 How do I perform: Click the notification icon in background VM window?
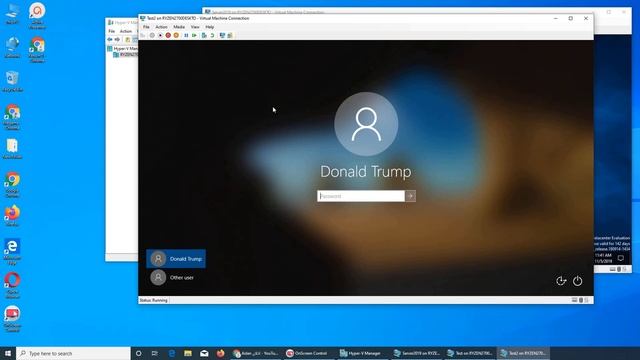(x=620, y=258)
